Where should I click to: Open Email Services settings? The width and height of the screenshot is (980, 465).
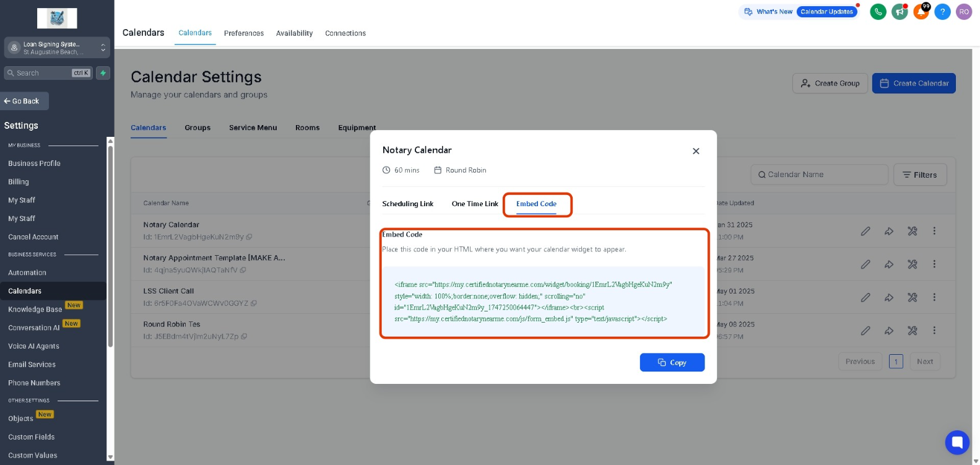32,365
